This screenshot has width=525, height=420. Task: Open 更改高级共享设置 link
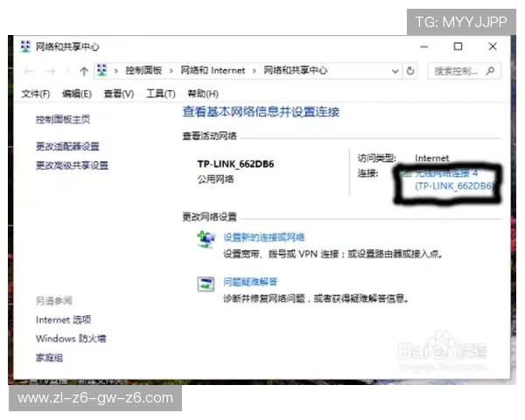coord(72,165)
